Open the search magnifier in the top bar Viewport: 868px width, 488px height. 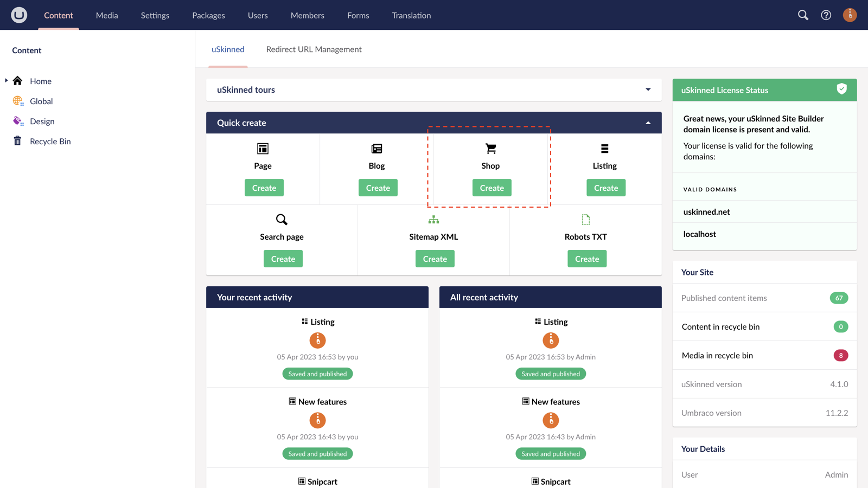click(803, 15)
